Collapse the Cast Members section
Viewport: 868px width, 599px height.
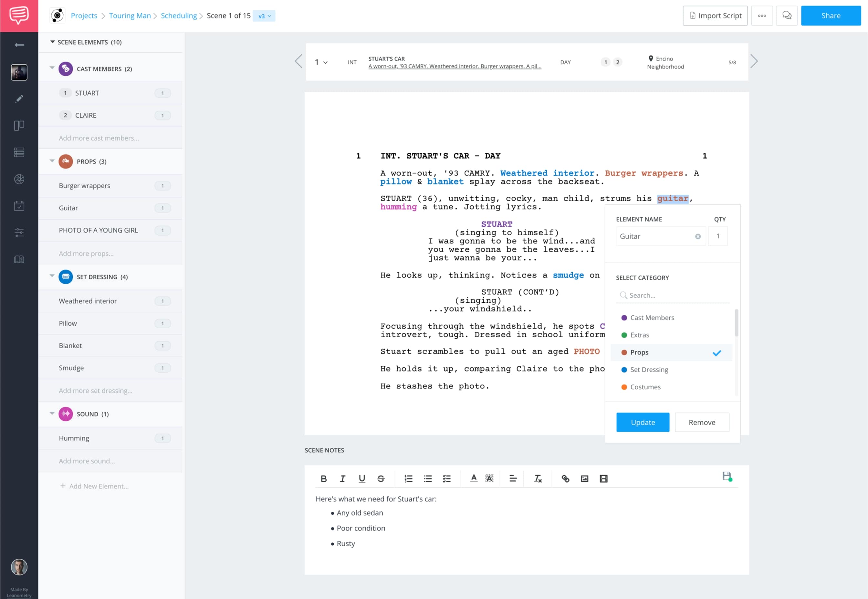51,68
